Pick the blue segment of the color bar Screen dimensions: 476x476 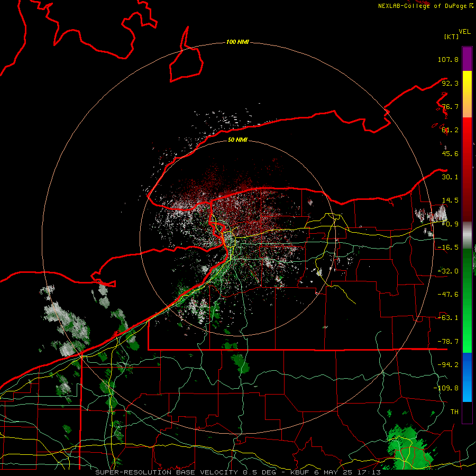[467, 377]
